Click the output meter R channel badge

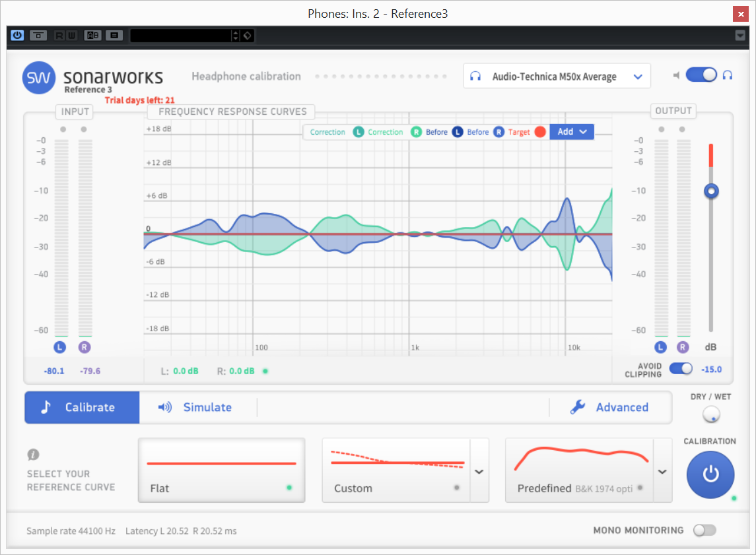683,347
